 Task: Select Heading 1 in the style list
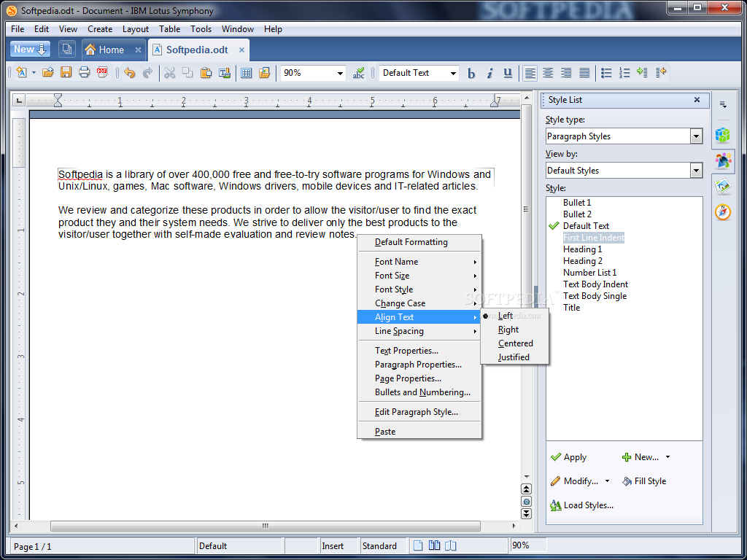pos(582,249)
